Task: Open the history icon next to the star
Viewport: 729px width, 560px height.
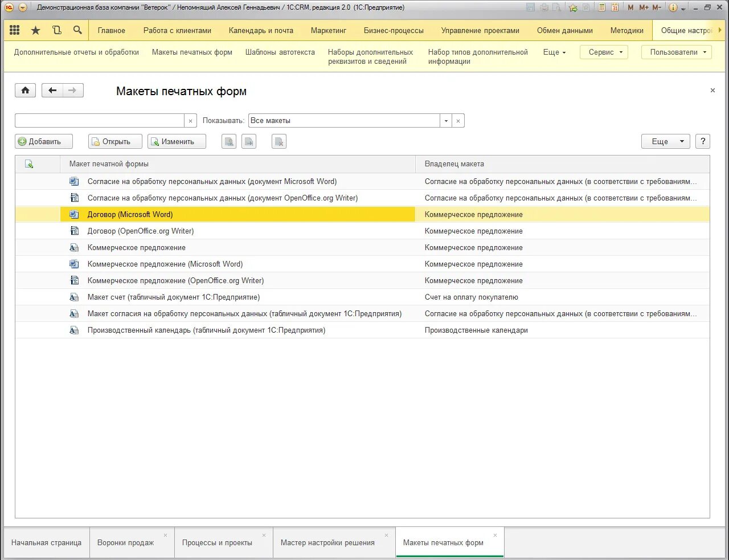Action: tap(57, 30)
